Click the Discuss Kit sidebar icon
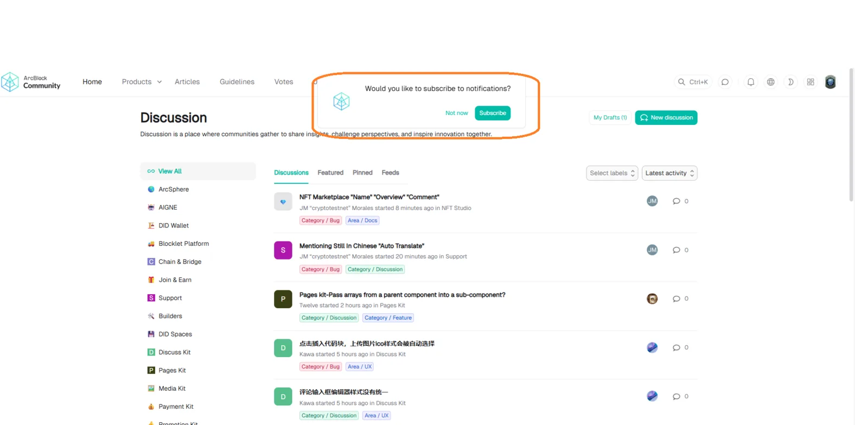868x425 pixels. pos(151,352)
